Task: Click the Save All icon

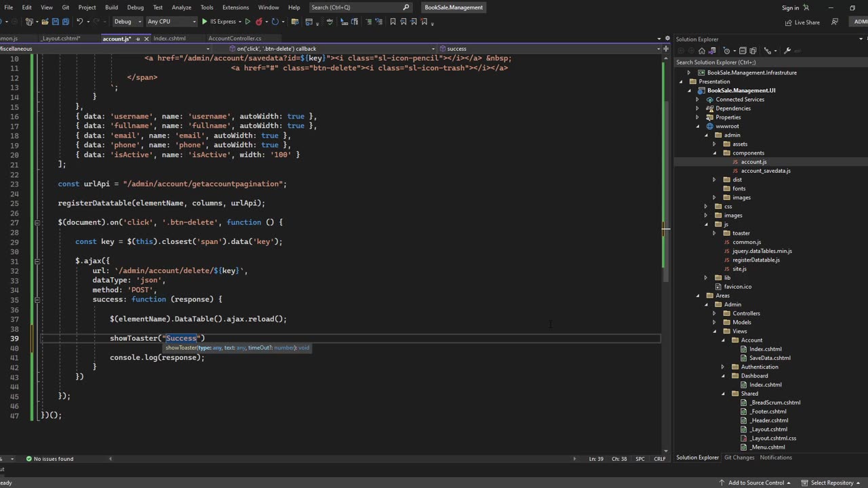Action: click(x=66, y=22)
